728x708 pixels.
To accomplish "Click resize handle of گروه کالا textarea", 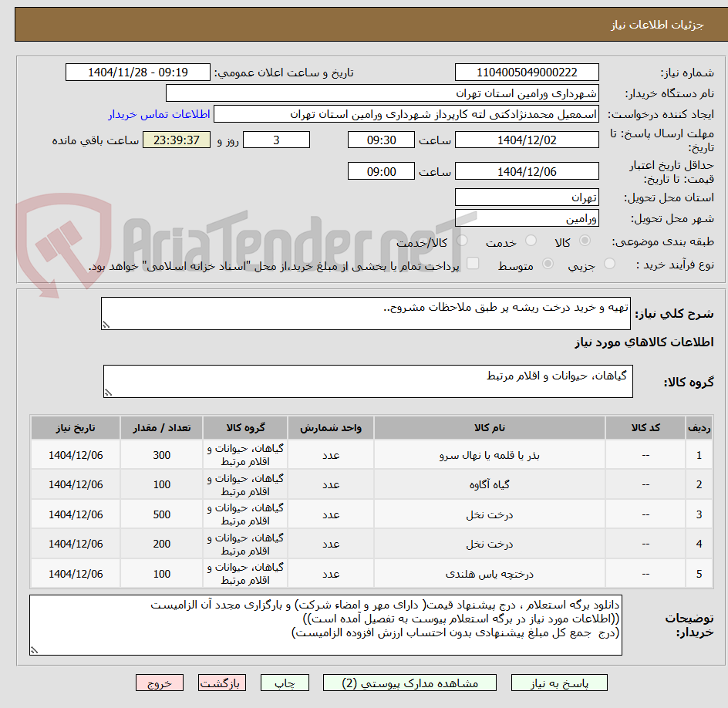I will (108, 393).
